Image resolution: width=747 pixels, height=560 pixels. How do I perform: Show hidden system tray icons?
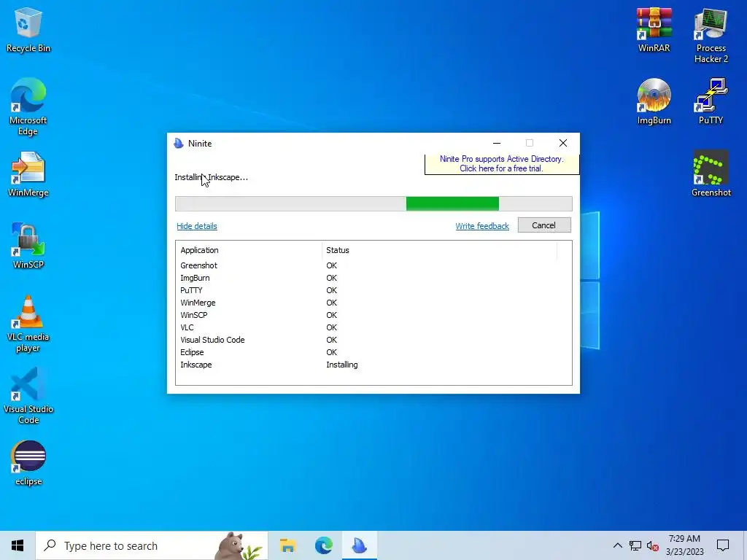point(617,545)
